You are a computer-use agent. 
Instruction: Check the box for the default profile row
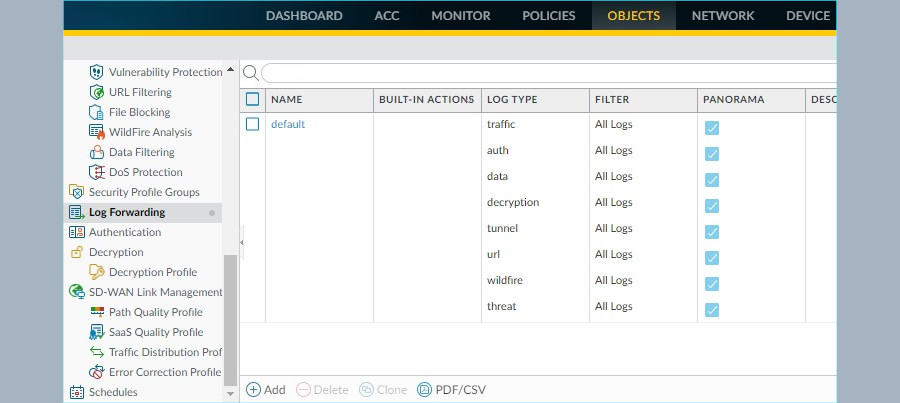[253, 124]
